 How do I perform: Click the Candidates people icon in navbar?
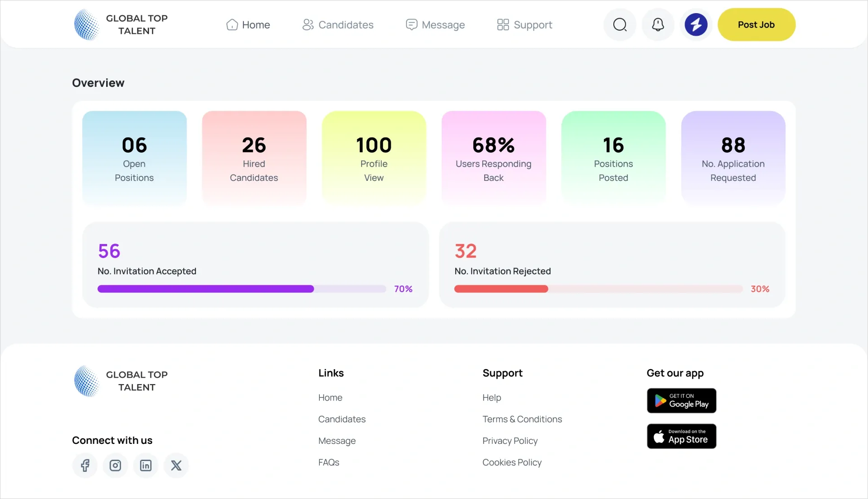click(x=308, y=24)
